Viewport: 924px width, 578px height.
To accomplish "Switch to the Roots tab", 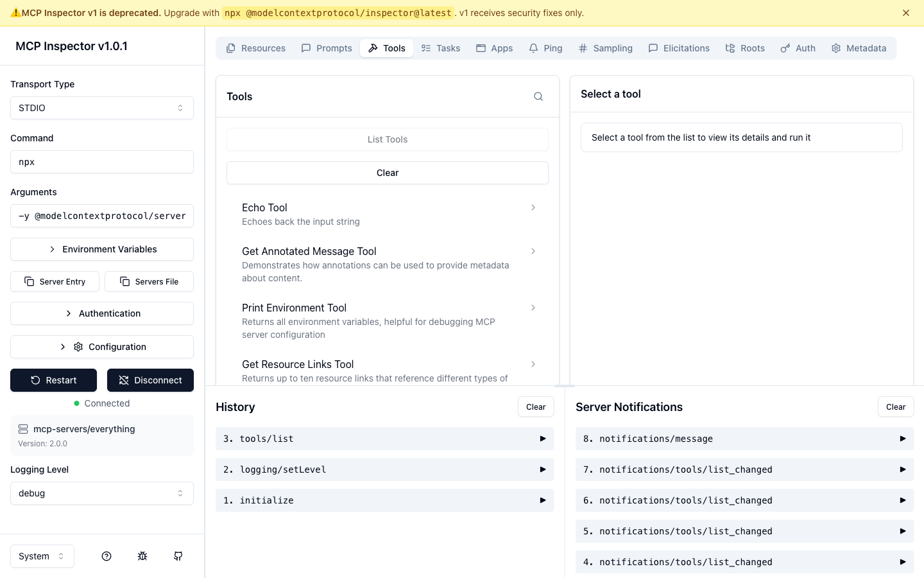I will click(745, 48).
